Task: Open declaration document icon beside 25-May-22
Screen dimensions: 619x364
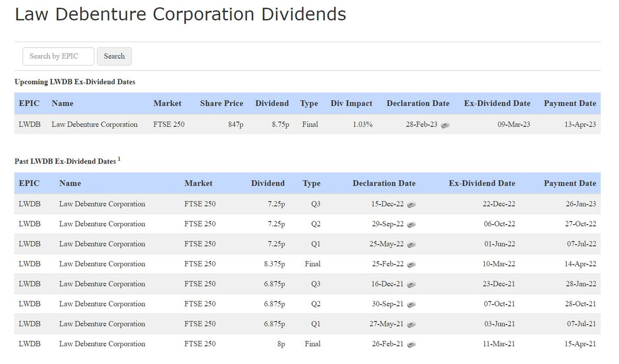Action: pyautogui.click(x=411, y=245)
